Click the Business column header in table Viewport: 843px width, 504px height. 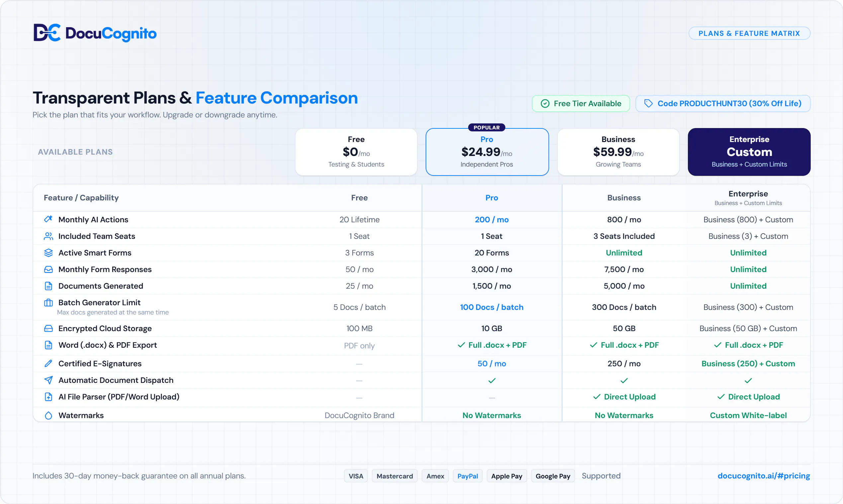coord(624,198)
